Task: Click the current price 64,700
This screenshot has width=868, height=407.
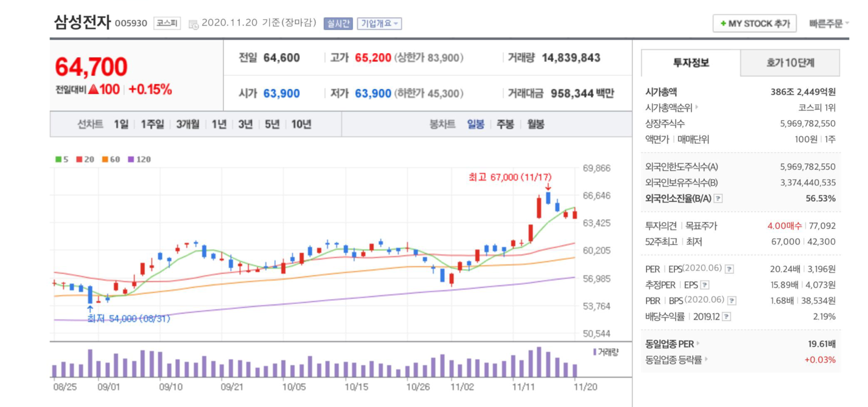Action: pos(91,66)
